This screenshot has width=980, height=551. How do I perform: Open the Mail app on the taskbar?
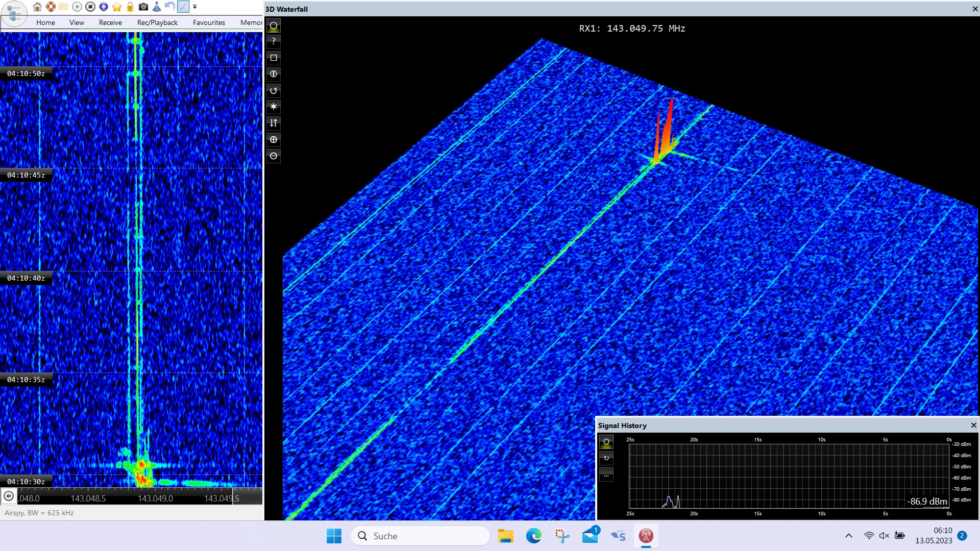[x=590, y=536]
